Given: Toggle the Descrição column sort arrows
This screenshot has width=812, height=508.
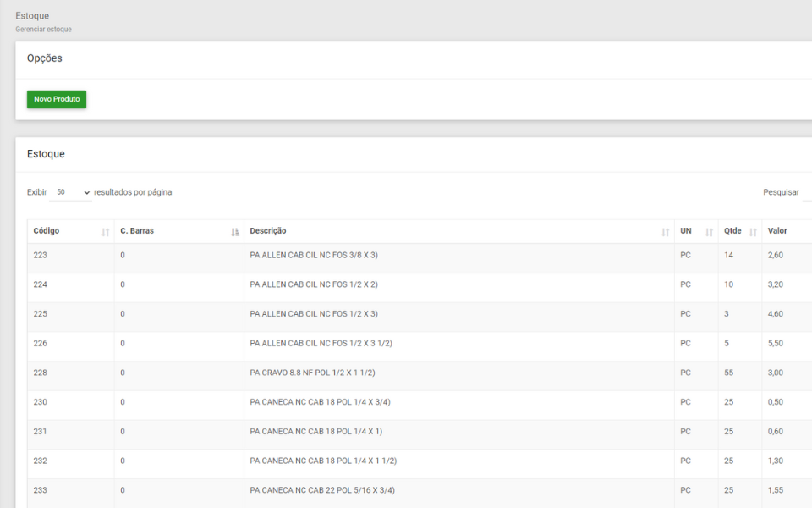Looking at the screenshot, I should [x=665, y=232].
